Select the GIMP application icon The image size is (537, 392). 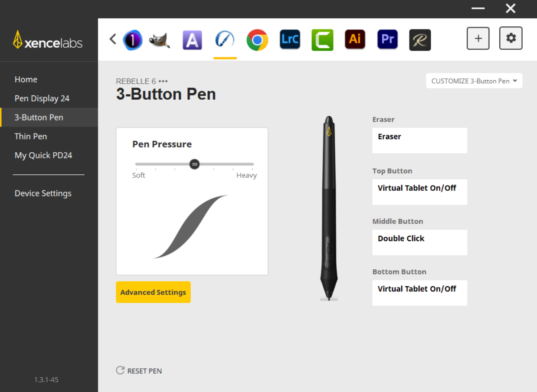point(160,40)
